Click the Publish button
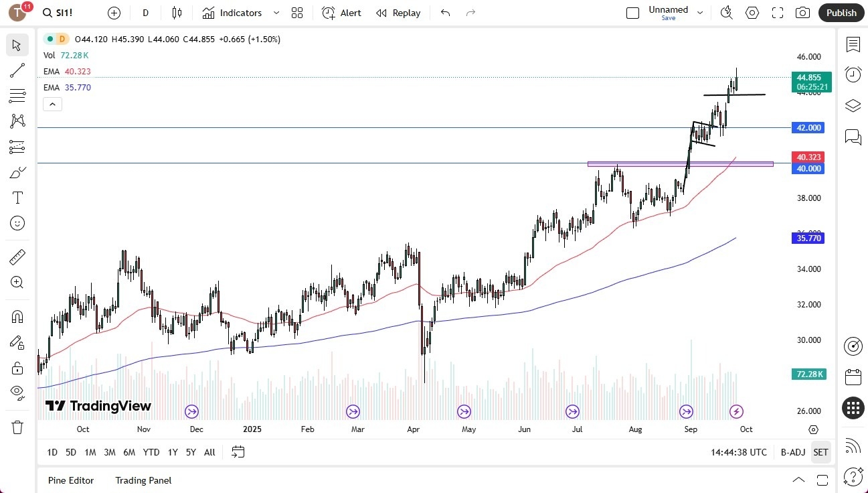Screen dimensions: 868x493 point(841,13)
